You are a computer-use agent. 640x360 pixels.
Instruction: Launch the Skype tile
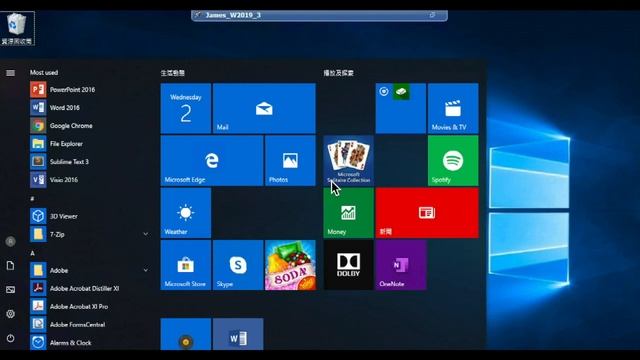pyautogui.click(x=238, y=265)
